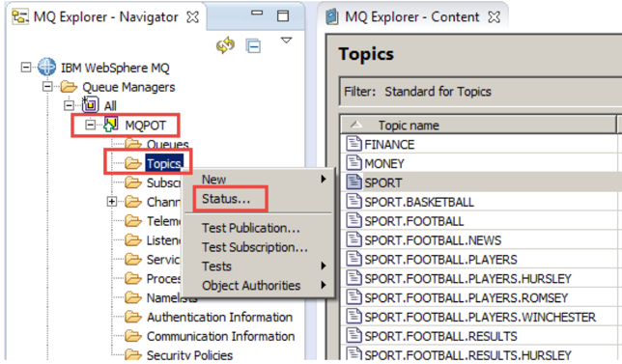Select Communication Information in tree

coord(220,336)
